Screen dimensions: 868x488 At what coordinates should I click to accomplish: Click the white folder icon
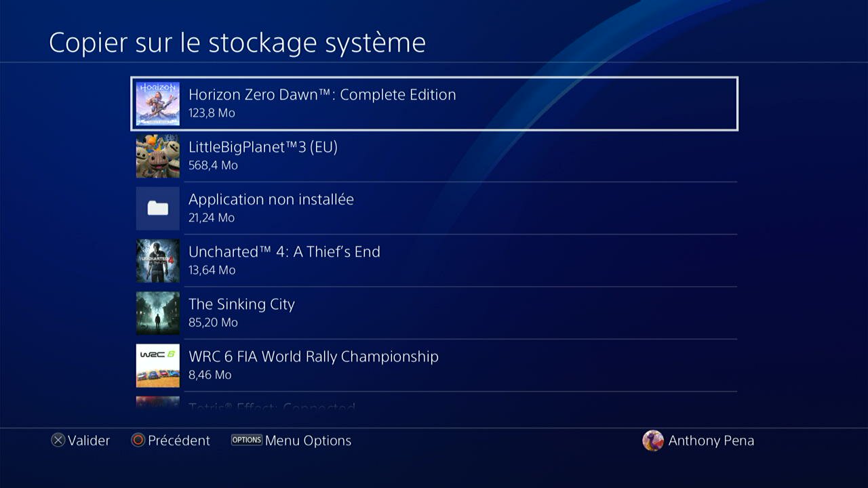click(158, 208)
